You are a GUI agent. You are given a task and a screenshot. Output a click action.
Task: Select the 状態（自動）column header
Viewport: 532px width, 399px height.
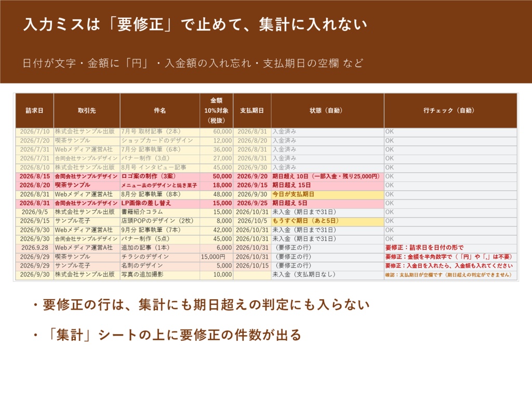(x=327, y=111)
